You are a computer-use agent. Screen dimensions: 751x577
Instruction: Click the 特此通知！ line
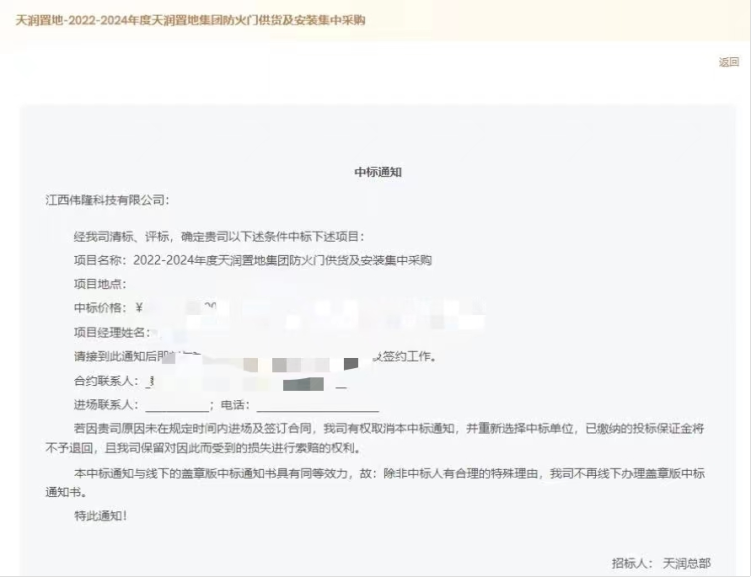pos(101,516)
